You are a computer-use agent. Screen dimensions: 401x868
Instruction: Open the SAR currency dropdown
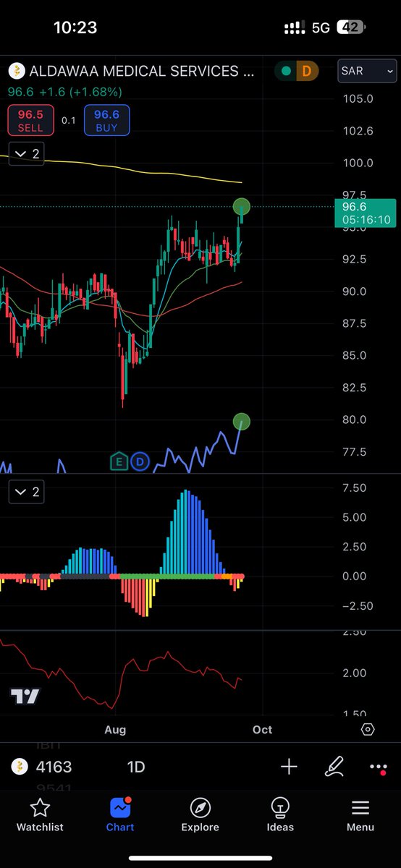(x=368, y=71)
